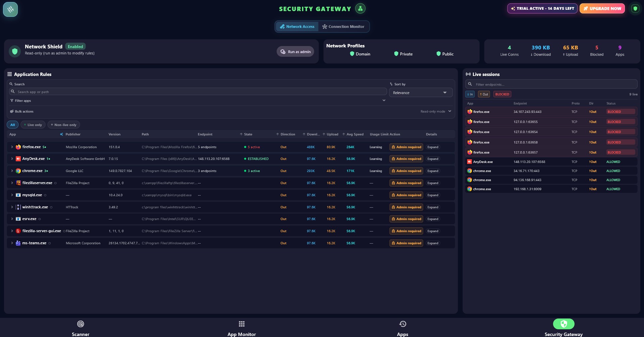Click the green user icon beside Security Gateway title
Viewport: 644px width, 337px height.
360,8
